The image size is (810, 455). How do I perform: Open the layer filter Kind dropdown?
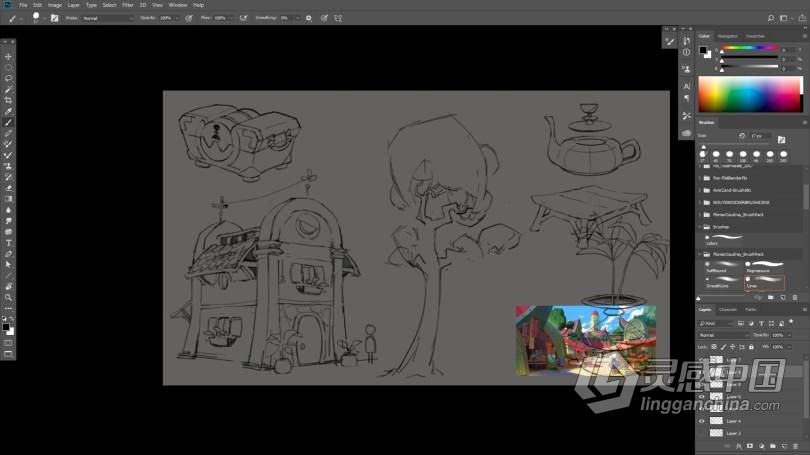(715, 323)
